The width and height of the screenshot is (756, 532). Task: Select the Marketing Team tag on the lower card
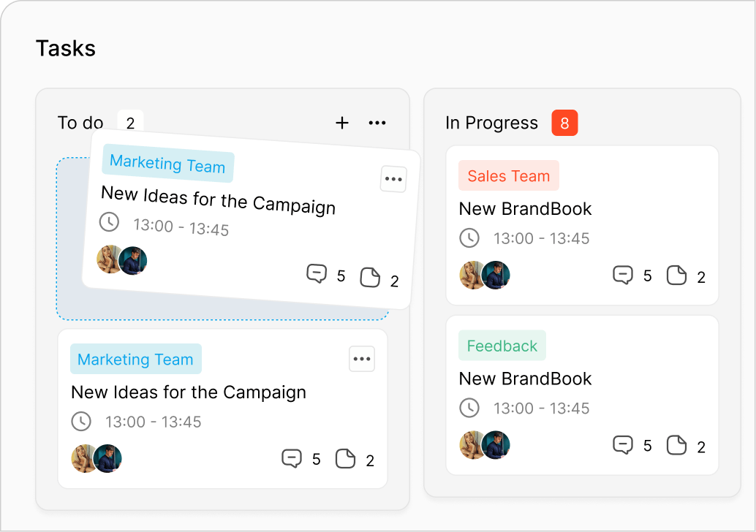(x=136, y=359)
